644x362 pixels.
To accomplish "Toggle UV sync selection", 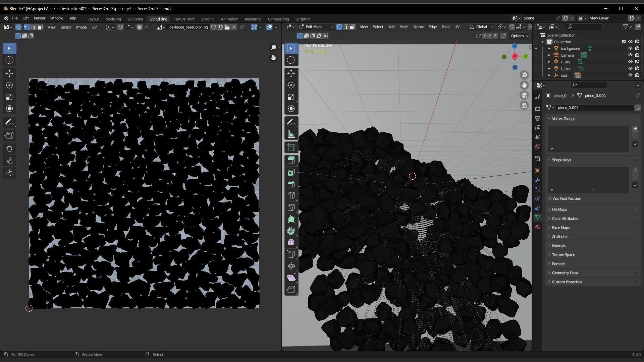I will (18, 27).
